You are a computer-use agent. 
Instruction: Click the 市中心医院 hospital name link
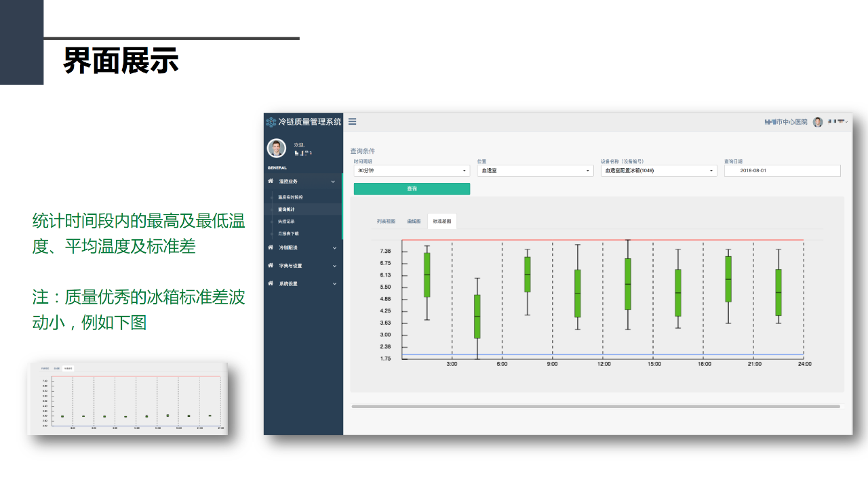click(x=786, y=122)
